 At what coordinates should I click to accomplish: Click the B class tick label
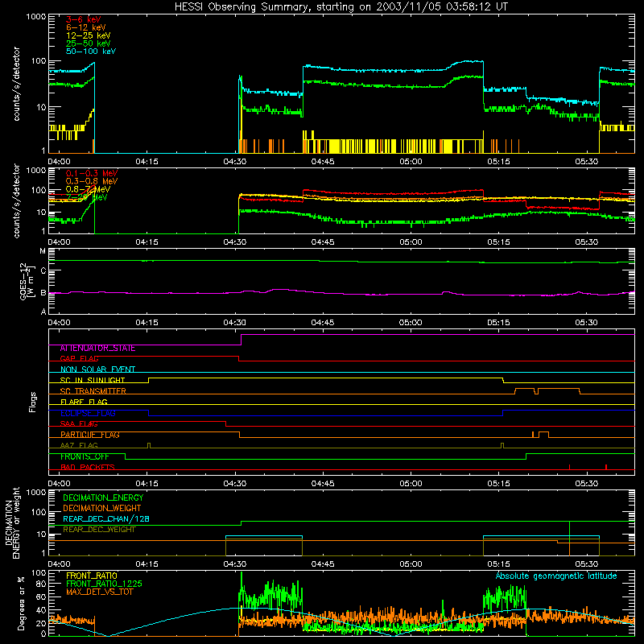pyautogui.click(x=43, y=293)
